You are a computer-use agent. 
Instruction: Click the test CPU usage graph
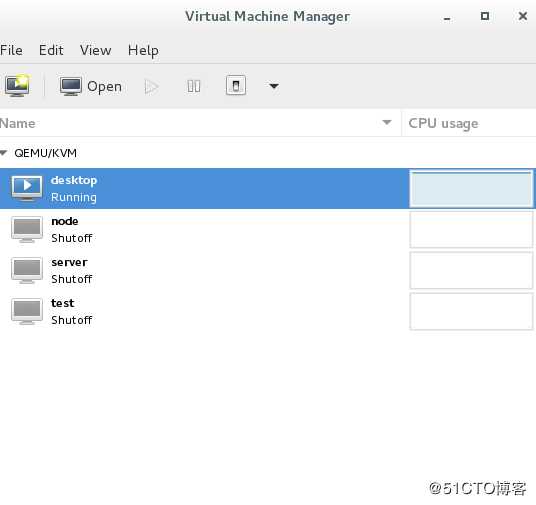[x=471, y=311]
